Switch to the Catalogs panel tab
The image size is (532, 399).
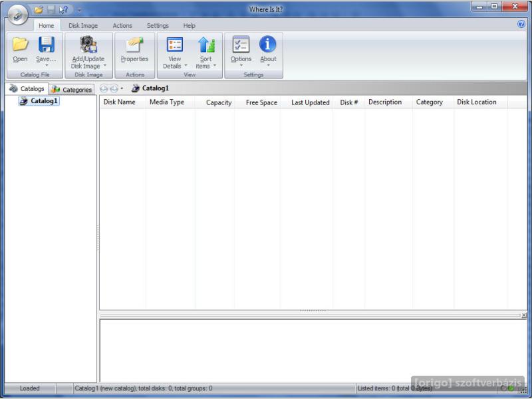tap(27, 89)
